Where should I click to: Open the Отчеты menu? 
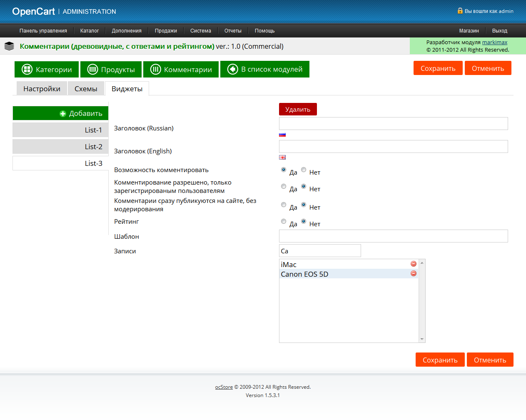click(233, 31)
